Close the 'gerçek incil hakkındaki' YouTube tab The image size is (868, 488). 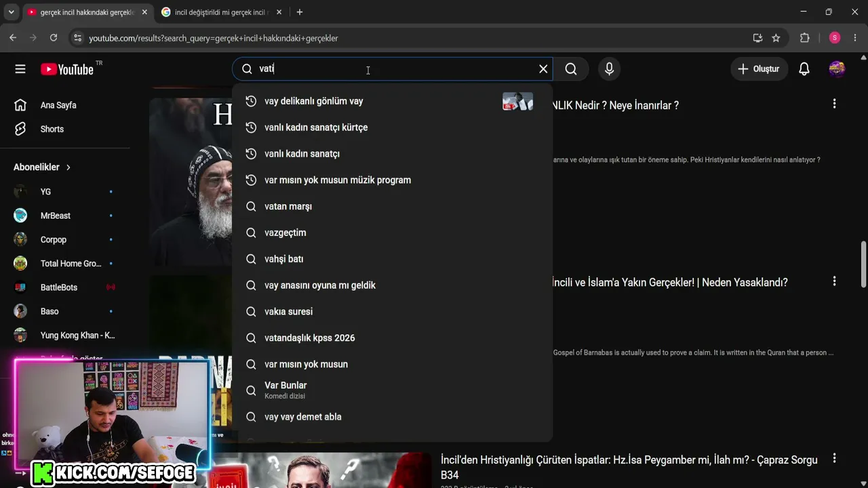[x=144, y=12]
